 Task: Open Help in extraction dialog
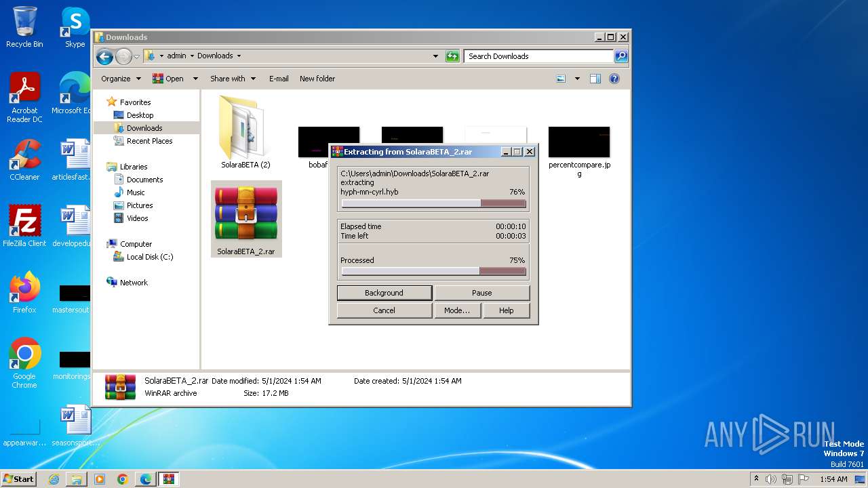coord(507,310)
